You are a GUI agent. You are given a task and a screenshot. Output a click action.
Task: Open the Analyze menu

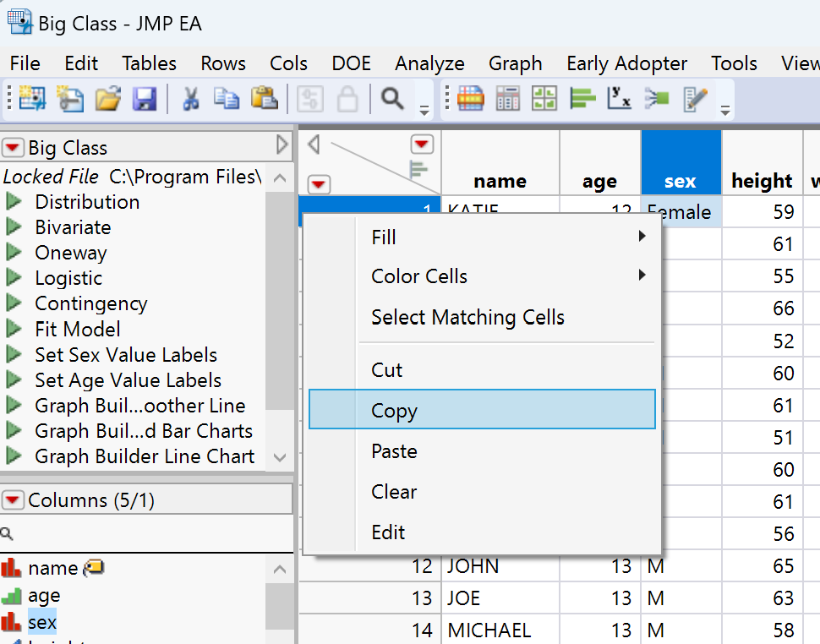[x=429, y=63]
